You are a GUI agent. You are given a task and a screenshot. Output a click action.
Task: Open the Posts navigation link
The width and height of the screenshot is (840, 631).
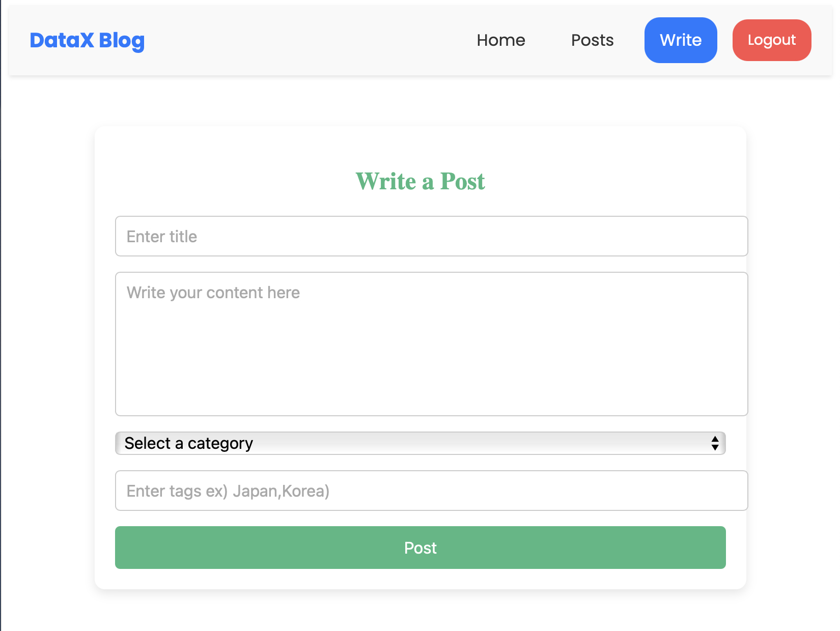pyautogui.click(x=592, y=40)
